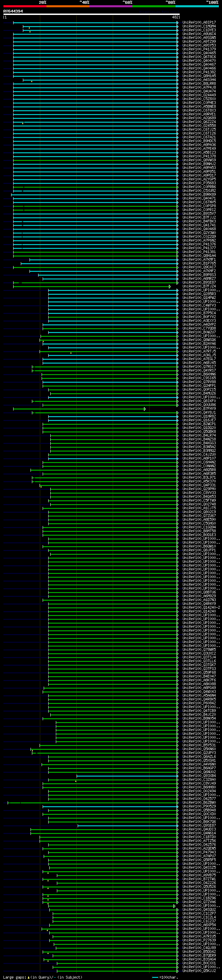Click hit UniRef100_Q2V3W0
The width and height of the screenshot is (222, 980).
pos(199,233)
